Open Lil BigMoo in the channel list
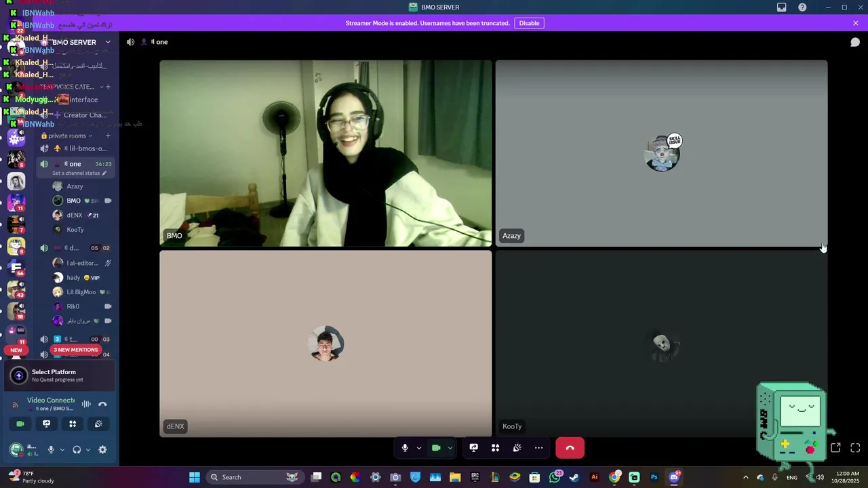868x488 pixels. coord(82,292)
